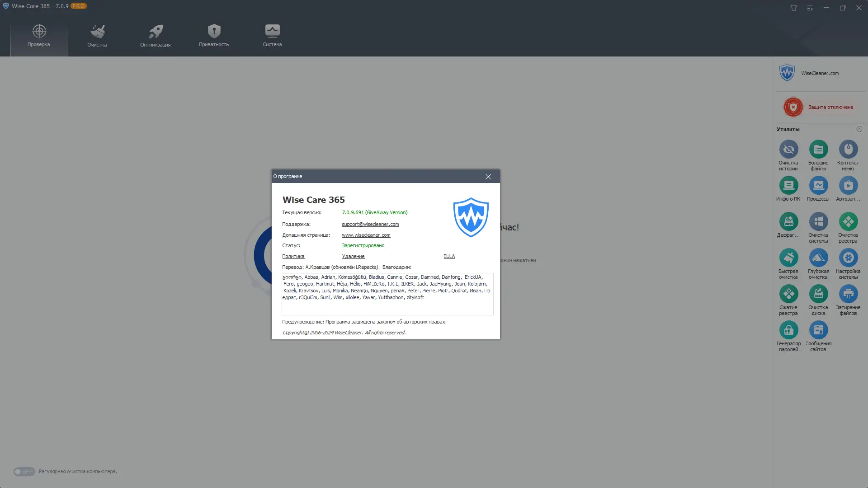Open utilities settings gear icon
This screenshot has height=488, width=868.
click(x=859, y=129)
